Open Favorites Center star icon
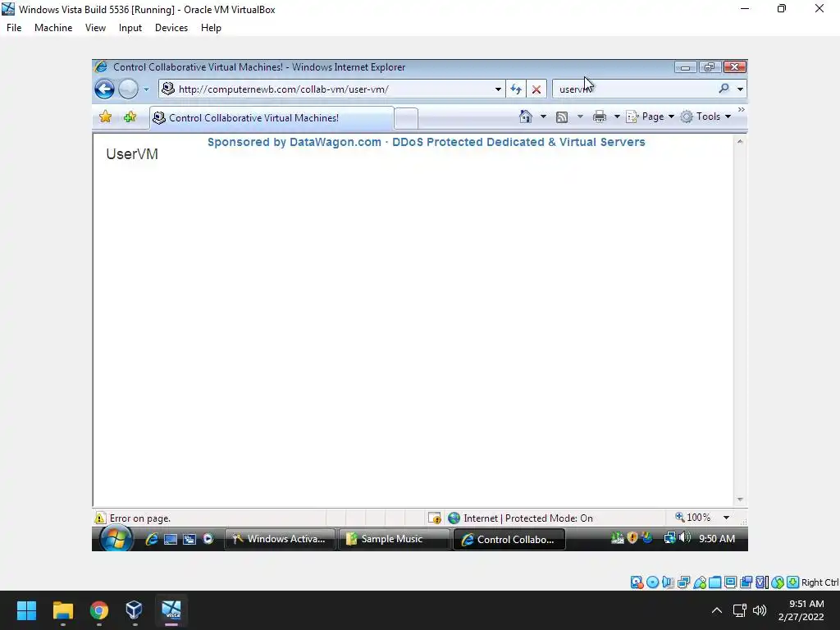This screenshot has height=630, width=840. [x=106, y=116]
